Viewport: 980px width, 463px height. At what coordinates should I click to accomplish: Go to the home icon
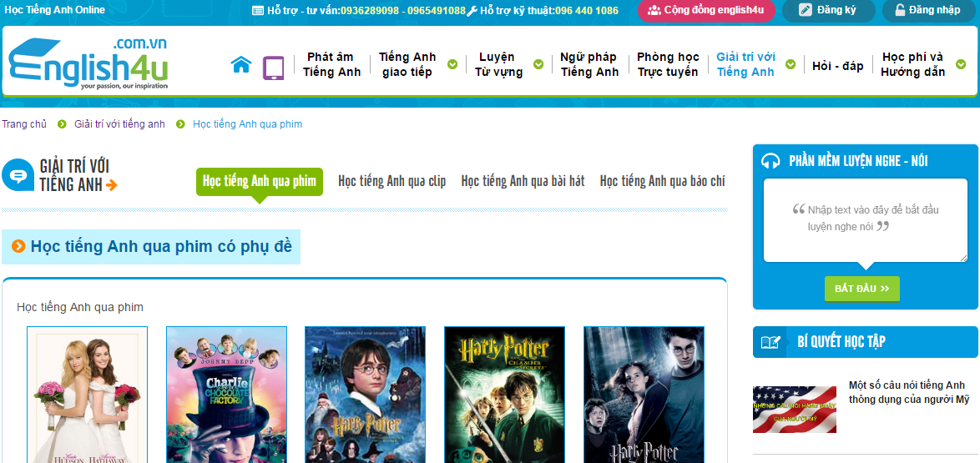[240, 64]
